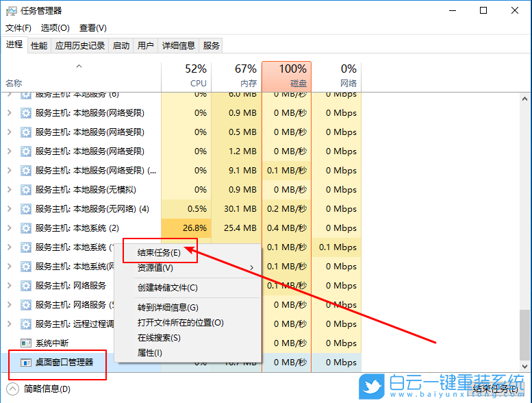Switch to the 启动 tab
This screenshot has width=532, height=403.
(121, 45)
